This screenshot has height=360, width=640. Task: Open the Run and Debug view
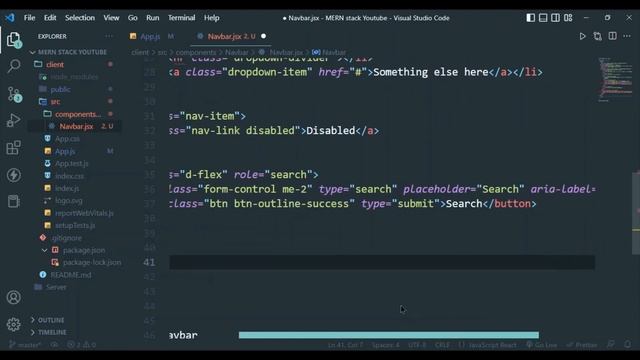click(13, 121)
